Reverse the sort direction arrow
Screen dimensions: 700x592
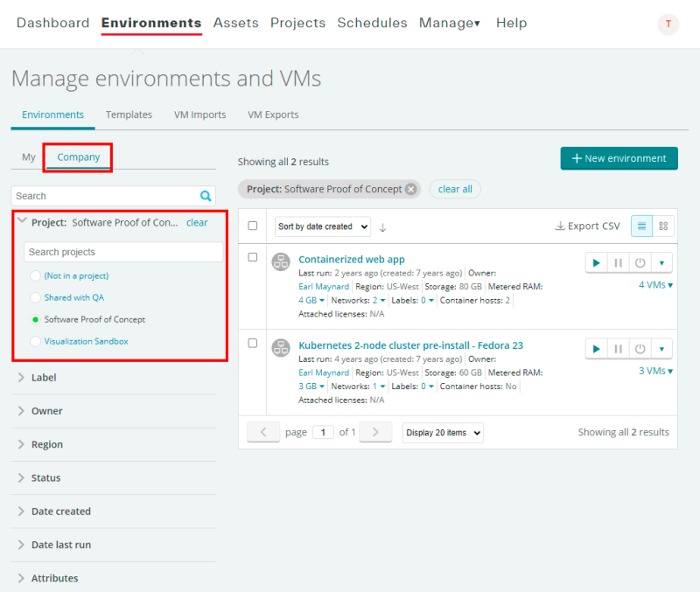point(382,227)
